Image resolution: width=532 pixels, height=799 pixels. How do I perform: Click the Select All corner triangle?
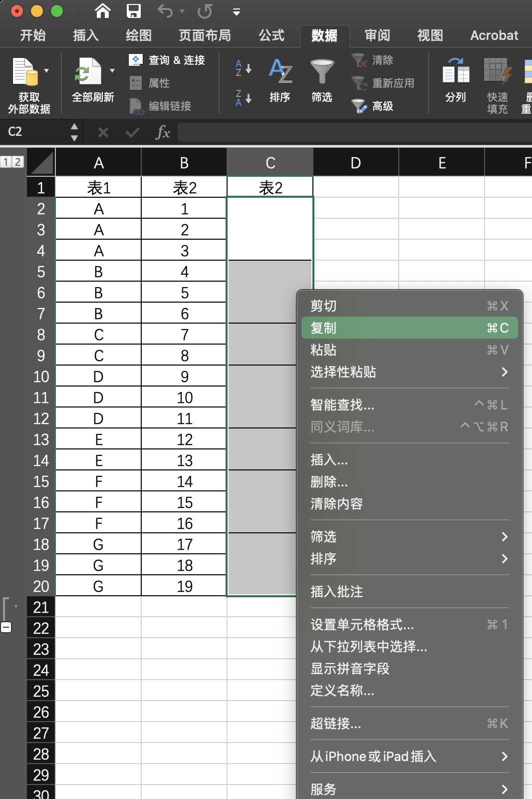(41, 163)
